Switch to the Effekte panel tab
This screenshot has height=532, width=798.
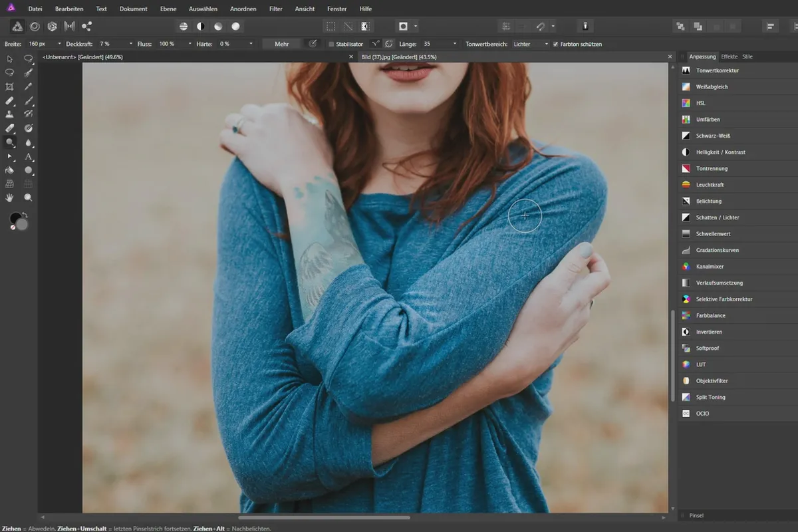pyautogui.click(x=730, y=57)
